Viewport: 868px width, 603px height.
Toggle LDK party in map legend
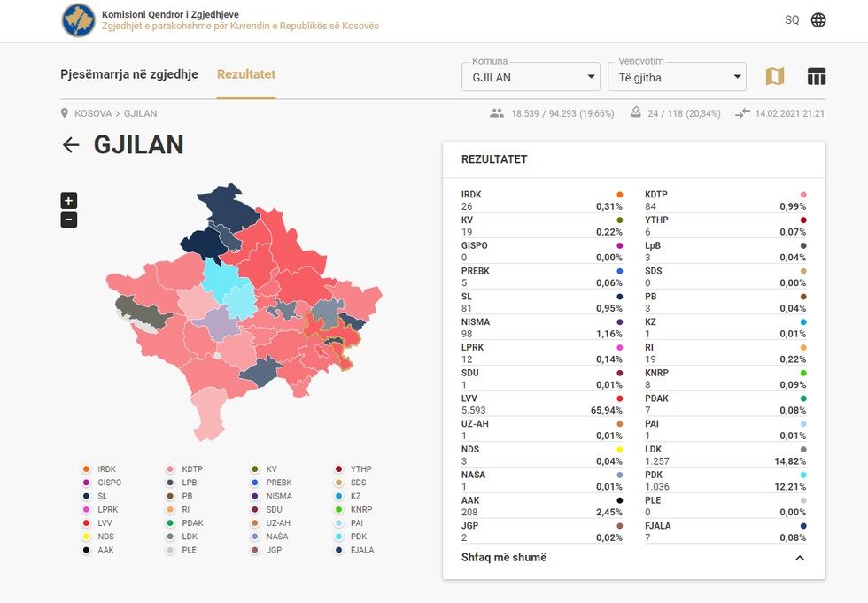[x=190, y=537]
